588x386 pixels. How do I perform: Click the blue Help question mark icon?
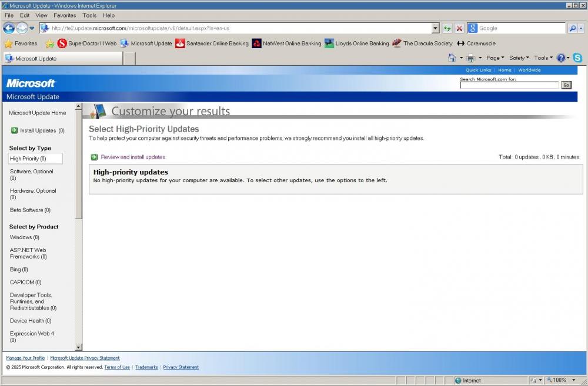coord(561,58)
